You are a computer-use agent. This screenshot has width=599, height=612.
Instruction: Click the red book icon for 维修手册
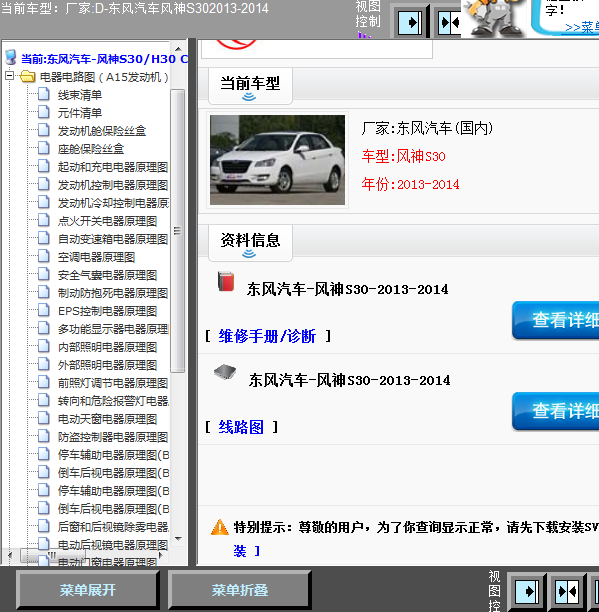[x=226, y=281]
